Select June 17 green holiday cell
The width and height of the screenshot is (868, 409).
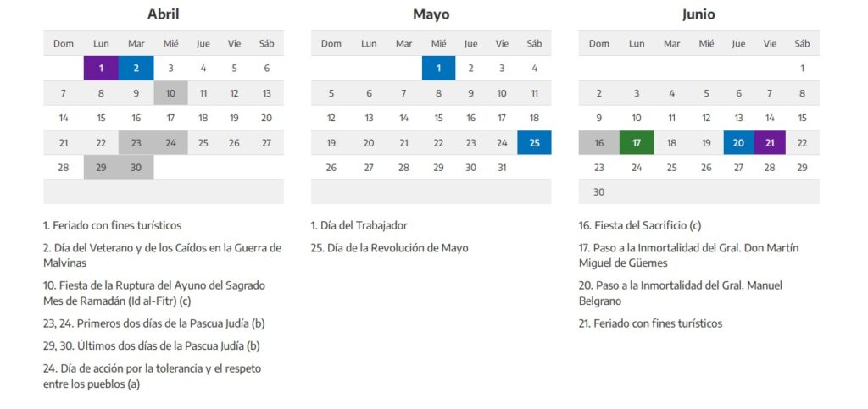637,143
